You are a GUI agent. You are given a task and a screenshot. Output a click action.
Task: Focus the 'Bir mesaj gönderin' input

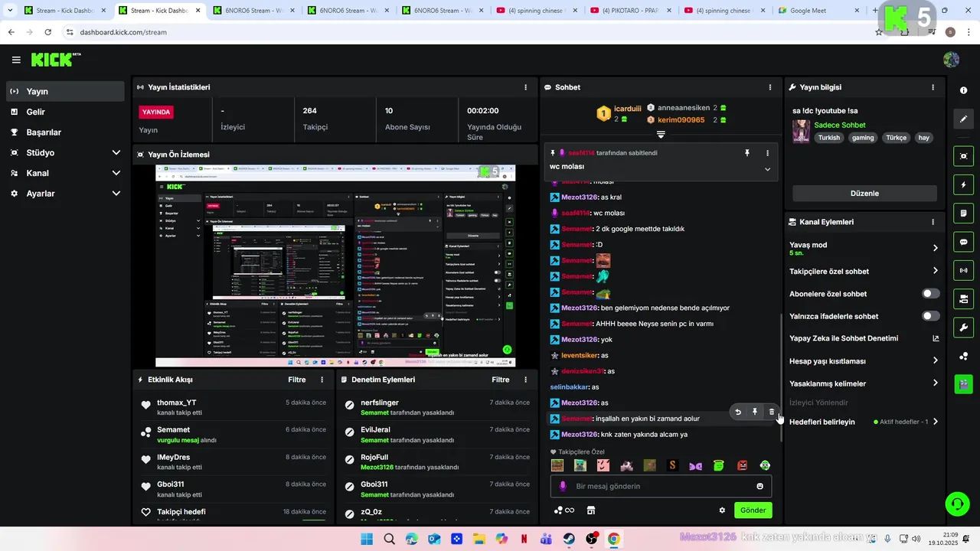click(661, 486)
